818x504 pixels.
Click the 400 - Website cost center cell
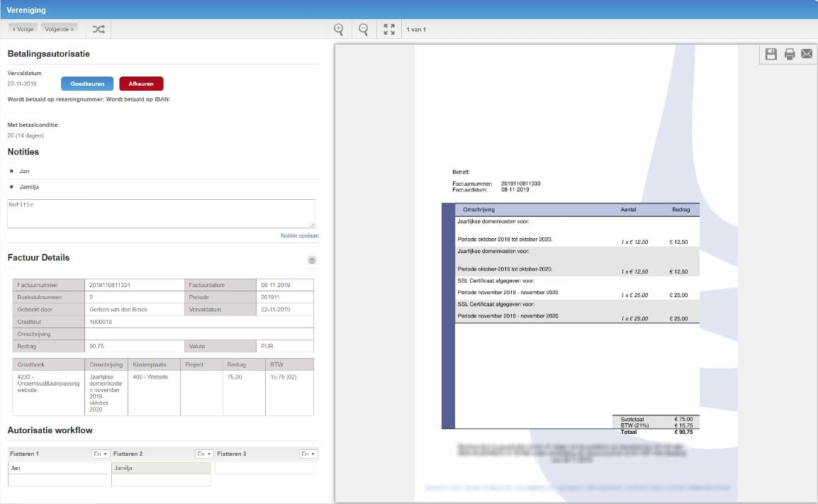154,393
